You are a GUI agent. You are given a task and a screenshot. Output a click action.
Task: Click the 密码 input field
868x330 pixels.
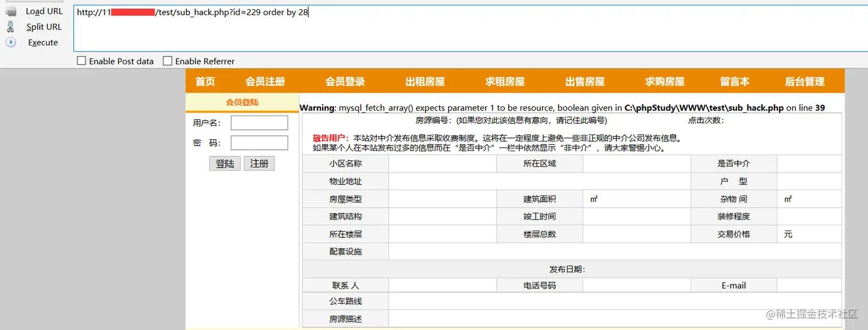coord(259,143)
